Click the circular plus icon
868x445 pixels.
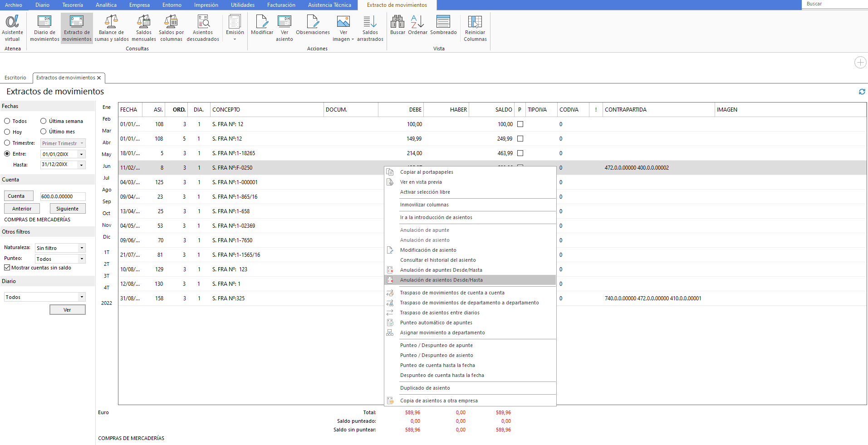860,63
